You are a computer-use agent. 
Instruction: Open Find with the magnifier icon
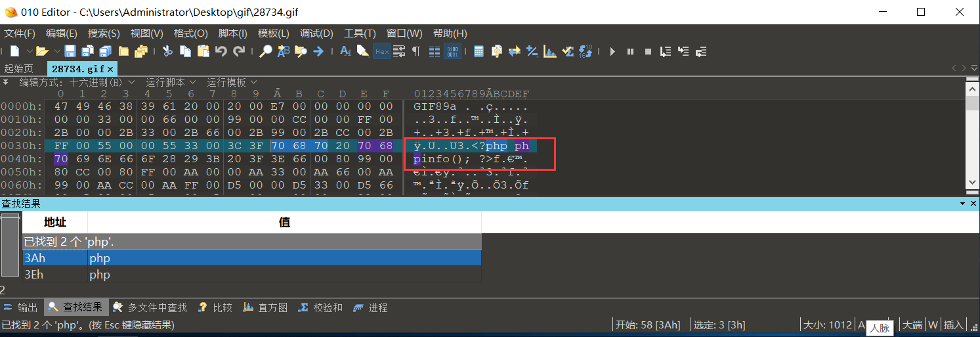tap(265, 51)
